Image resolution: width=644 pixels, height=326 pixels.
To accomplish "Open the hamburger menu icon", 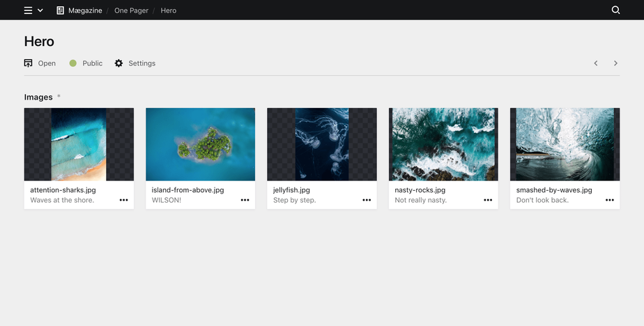I will tap(28, 10).
